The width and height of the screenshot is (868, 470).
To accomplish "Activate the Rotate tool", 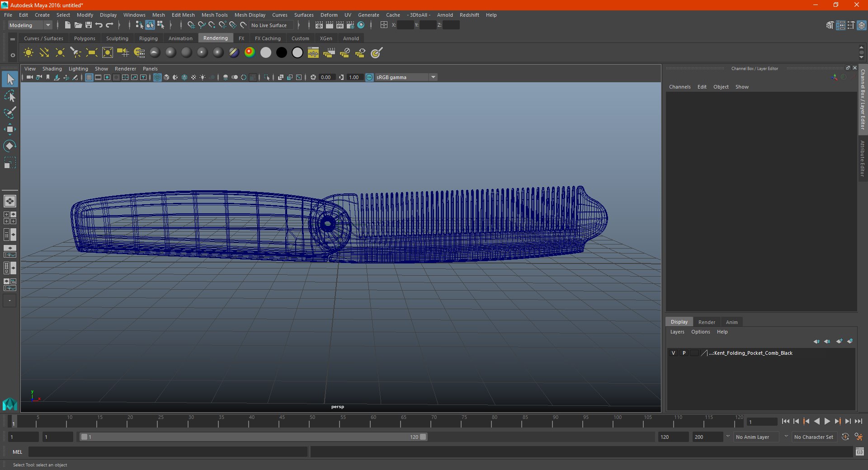I will click(10, 146).
